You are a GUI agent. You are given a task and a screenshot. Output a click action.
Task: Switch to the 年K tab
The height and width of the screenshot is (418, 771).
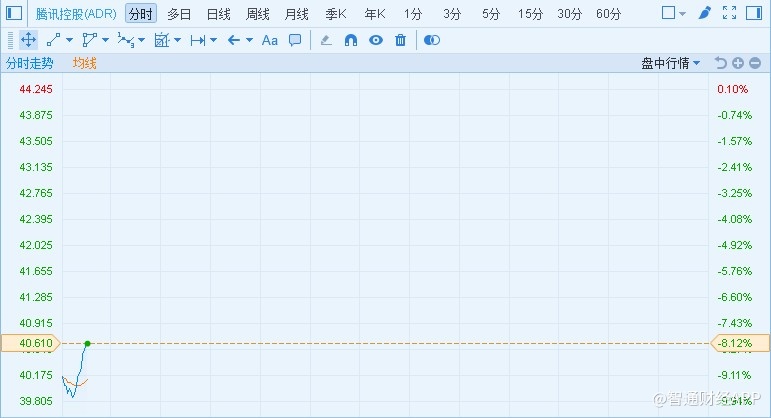tap(375, 14)
